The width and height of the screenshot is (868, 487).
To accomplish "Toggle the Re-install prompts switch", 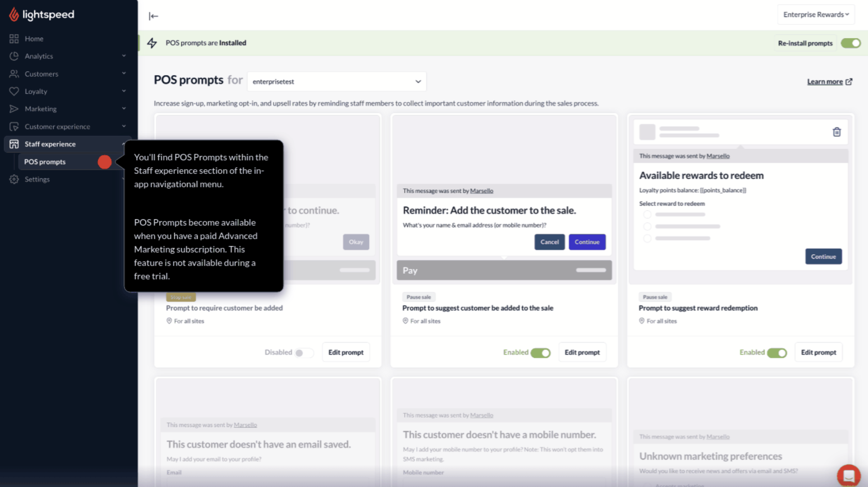I will (851, 43).
